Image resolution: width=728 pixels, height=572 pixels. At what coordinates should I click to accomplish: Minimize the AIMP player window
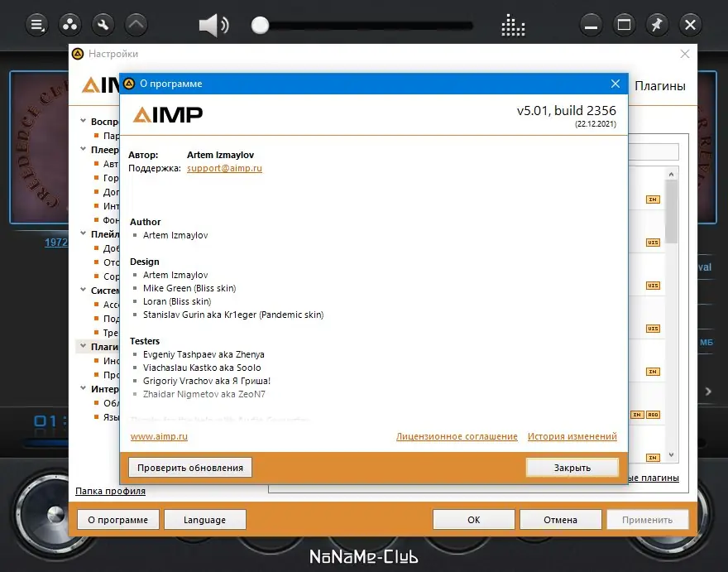click(x=591, y=25)
